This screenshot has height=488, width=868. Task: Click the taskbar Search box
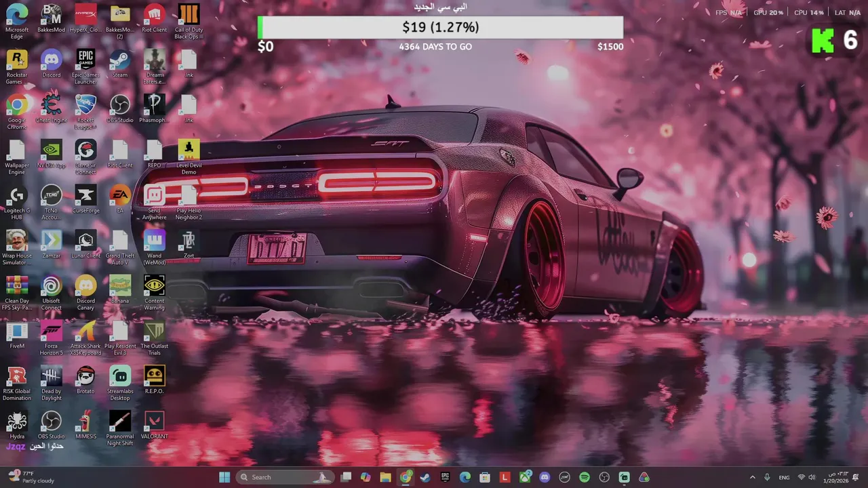(x=285, y=477)
